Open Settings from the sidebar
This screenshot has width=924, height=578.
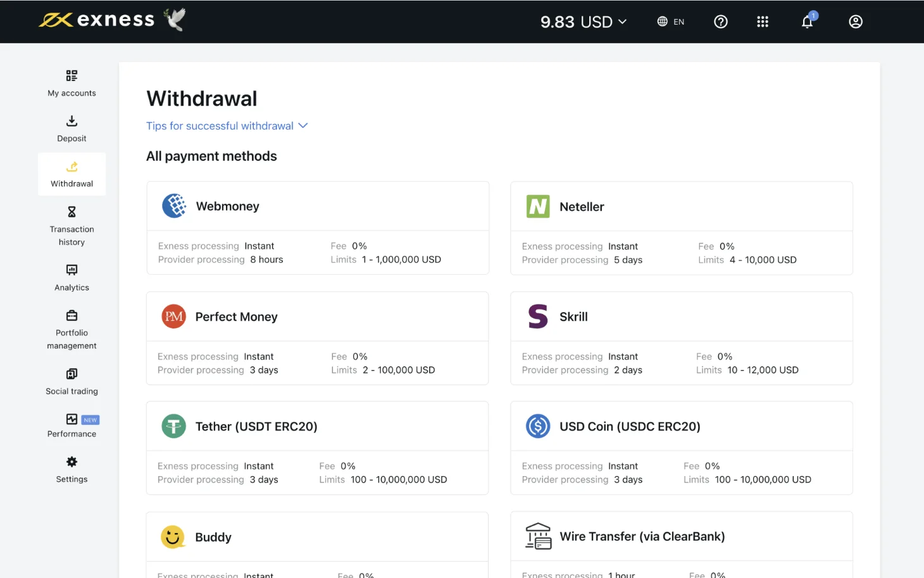click(x=72, y=470)
